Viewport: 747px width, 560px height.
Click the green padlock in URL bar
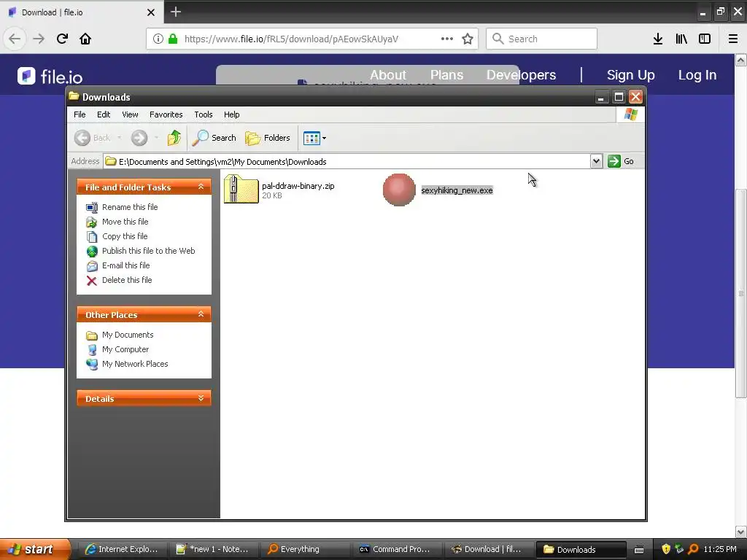173,39
